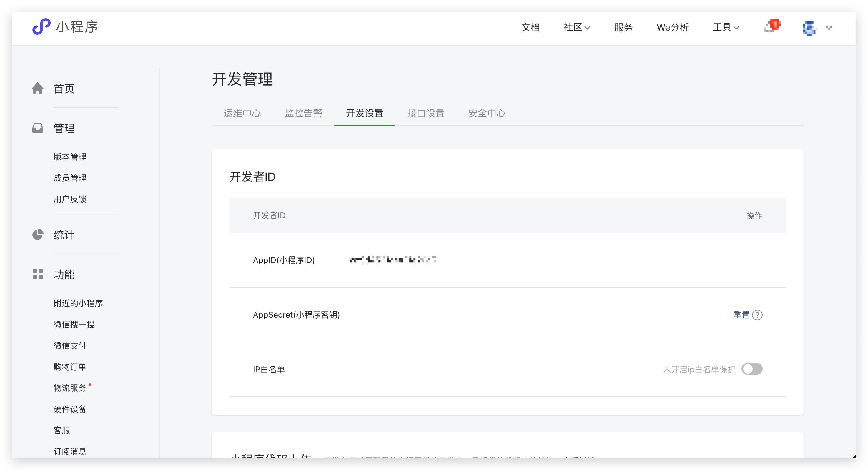Click the help icon beside AppSecret 重置
The height and width of the screenshot is (470, 868).
click(x=758, y=315)
